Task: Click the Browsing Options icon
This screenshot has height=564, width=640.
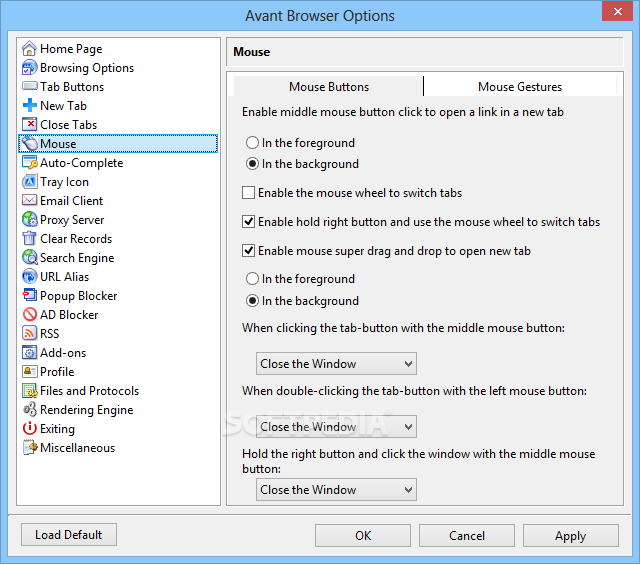Action: 29,67
